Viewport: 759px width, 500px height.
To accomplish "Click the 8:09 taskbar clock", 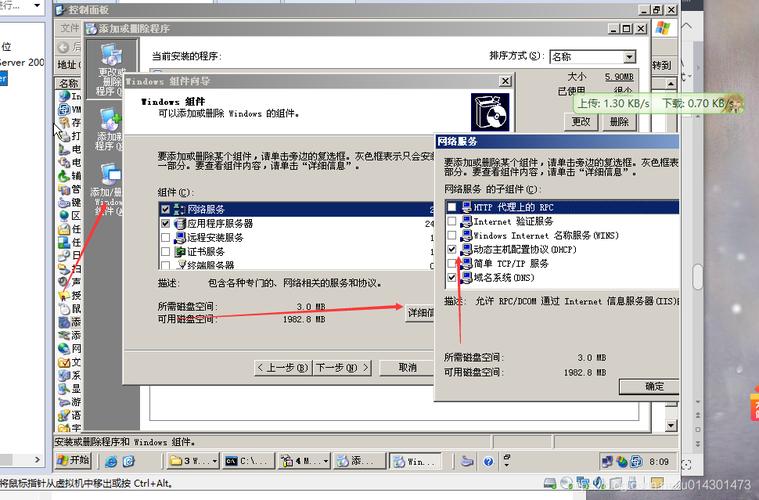I will (x=659, y=462).
